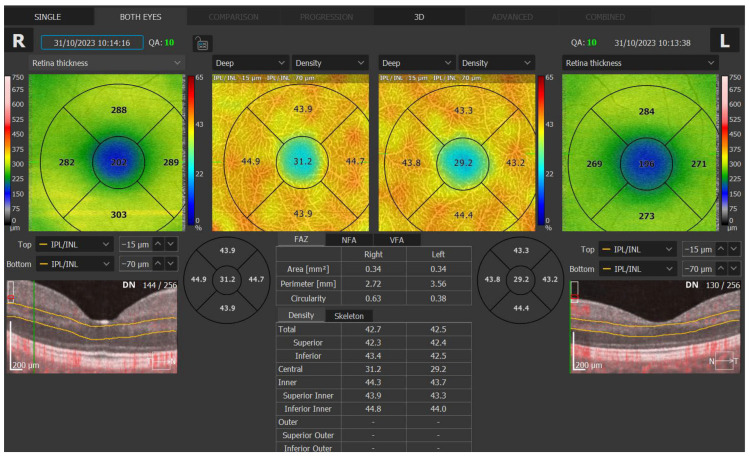Screen dimensions: 750x457
Task: Switch to the Skeleton tab
Action: (349, 316)
